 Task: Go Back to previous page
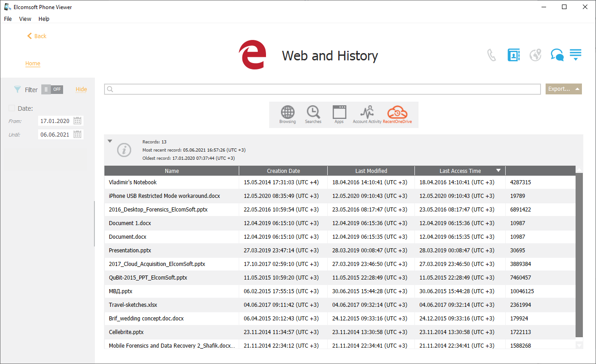pyautogui.click(x=37, y=36)
